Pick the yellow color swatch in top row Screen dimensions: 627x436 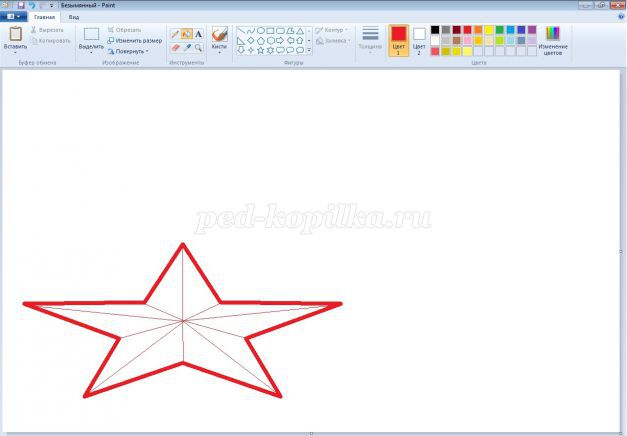pyautogui.click(x=489, y=30)
